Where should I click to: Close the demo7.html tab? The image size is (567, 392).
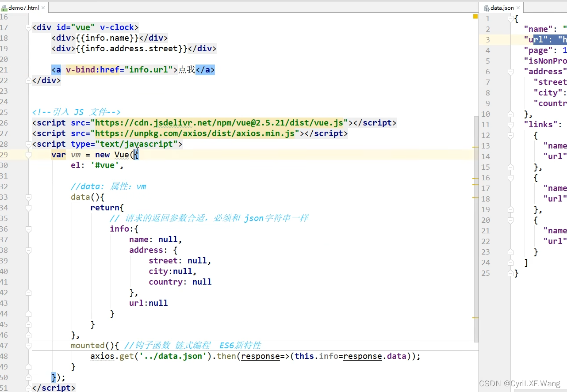pyautogui.click(x=43, y=8)
